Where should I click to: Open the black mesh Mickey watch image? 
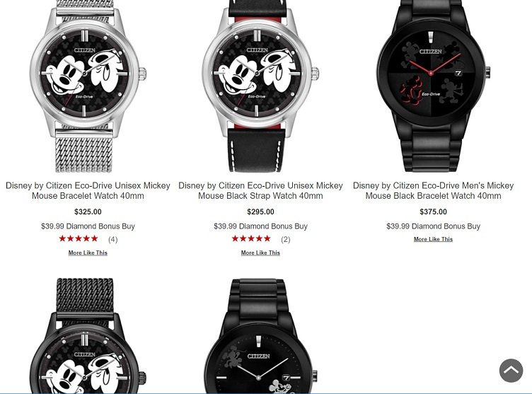(88, 335)
